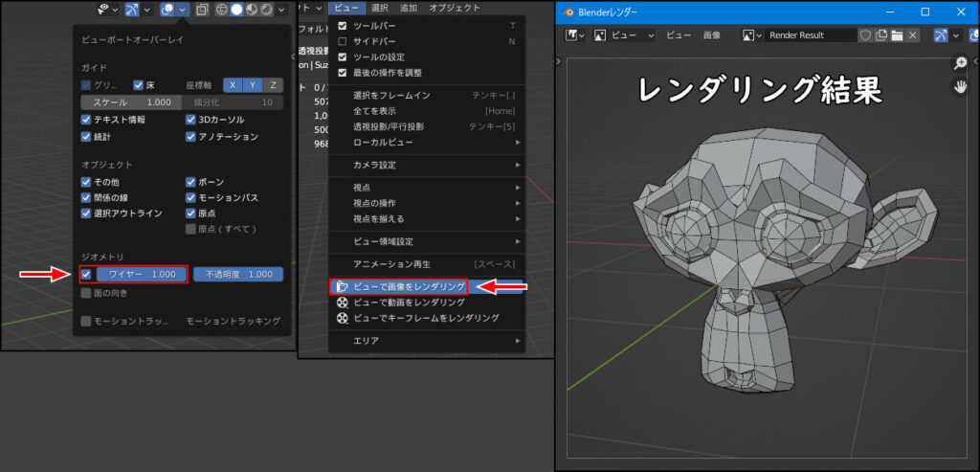
Task: Expand 視点の操作 submenu
Action: click(426, 203)
